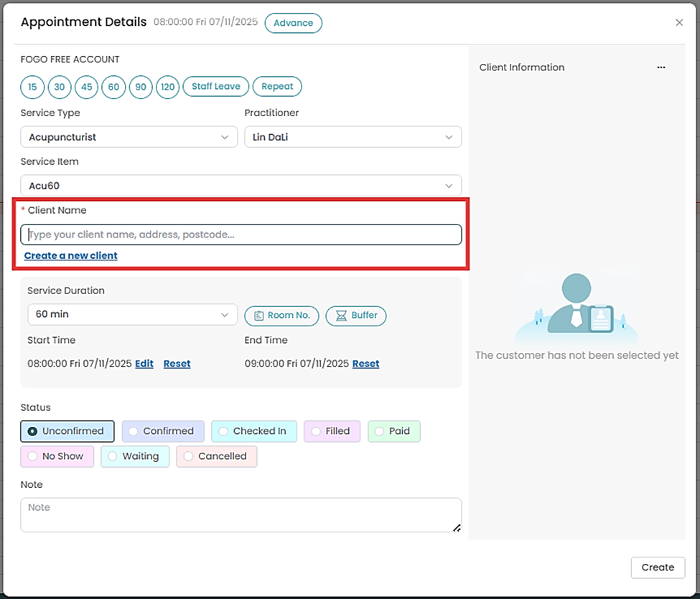700x599 pixels.
Task: Mark status as No Show
Action: pyautogui.click(x=57, y=456)
